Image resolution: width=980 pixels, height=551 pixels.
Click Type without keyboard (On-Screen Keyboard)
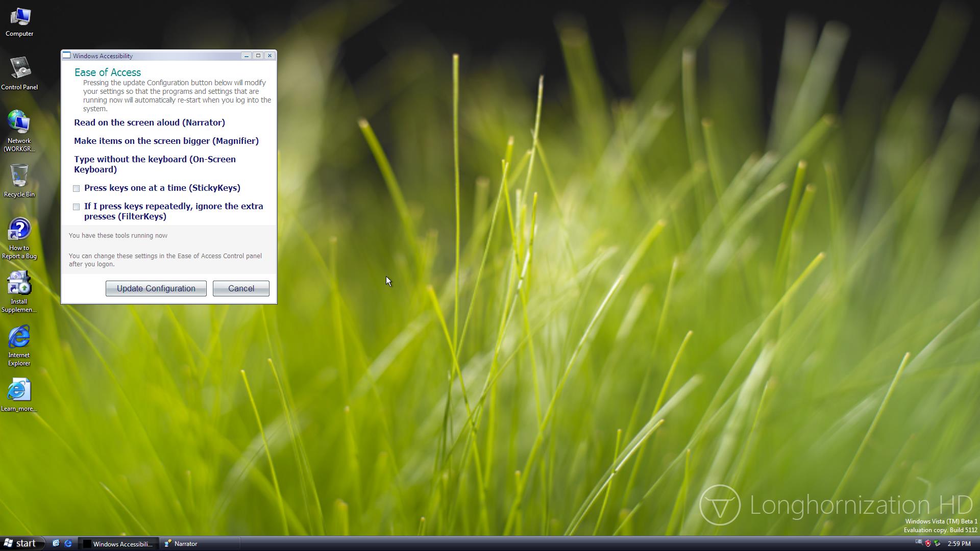[155, 164]
